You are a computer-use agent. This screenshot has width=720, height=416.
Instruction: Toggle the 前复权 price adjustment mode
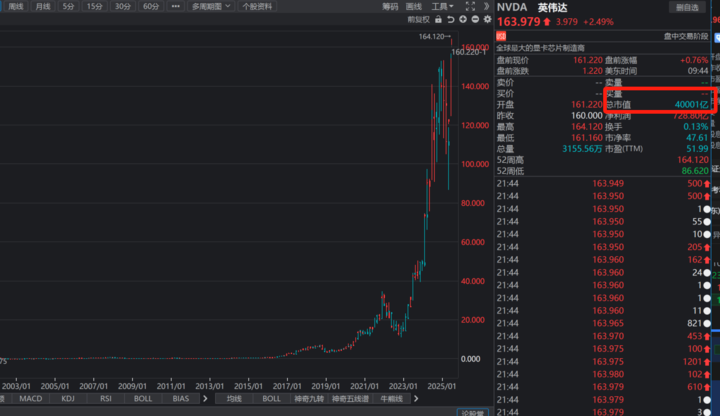[418, 19]
